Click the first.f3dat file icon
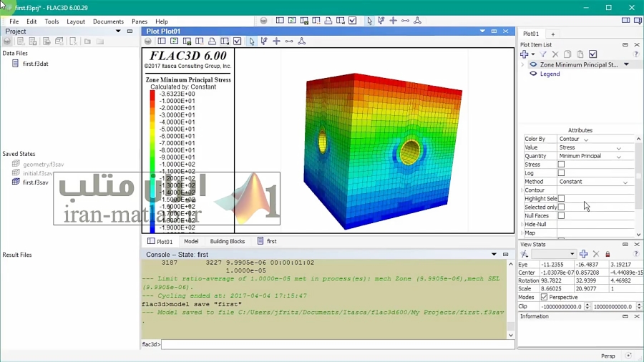 (x=15, y=64)
